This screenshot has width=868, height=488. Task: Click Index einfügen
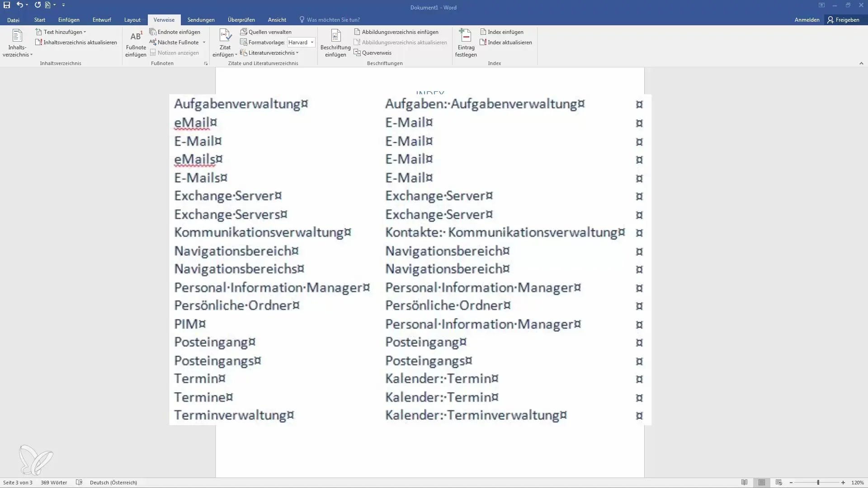click(x=501, y=32)
